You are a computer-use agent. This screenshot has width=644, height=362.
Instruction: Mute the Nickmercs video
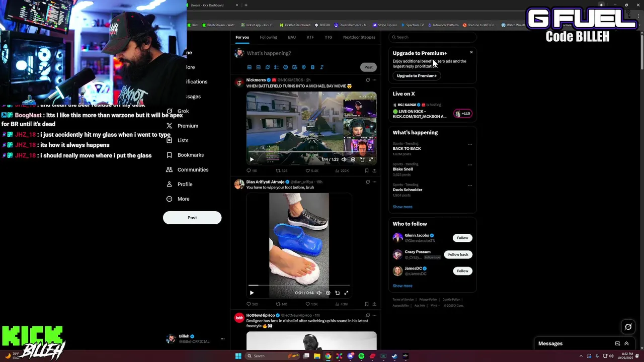coord(344,159)
